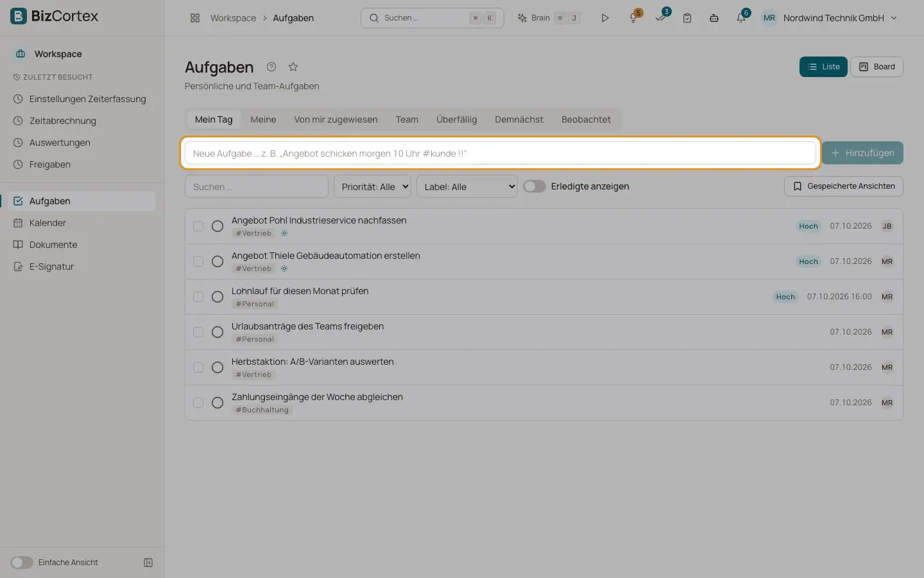Click the play triangle icon in top bar
The width and height of the screenshot is (924, 578).
604,18
